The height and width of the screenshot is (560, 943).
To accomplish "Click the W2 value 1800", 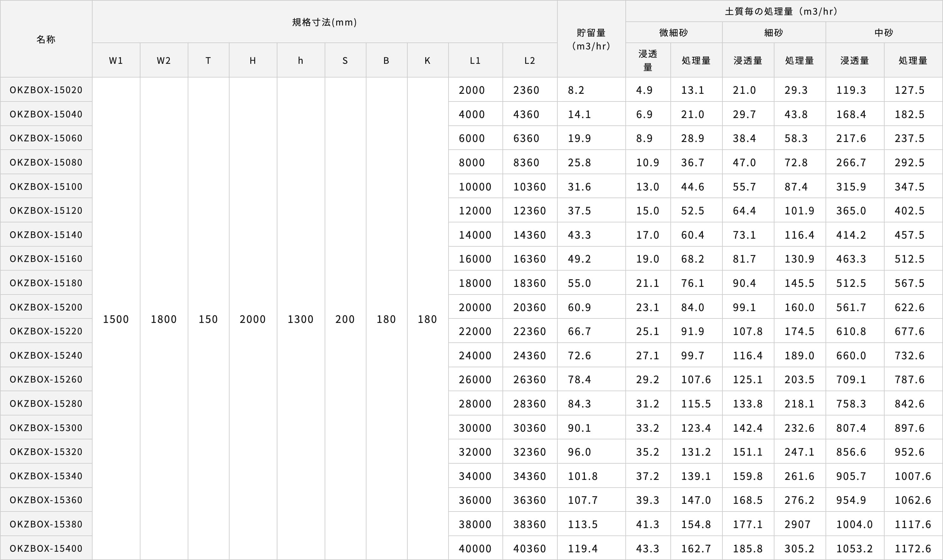I will coord(164,319).
